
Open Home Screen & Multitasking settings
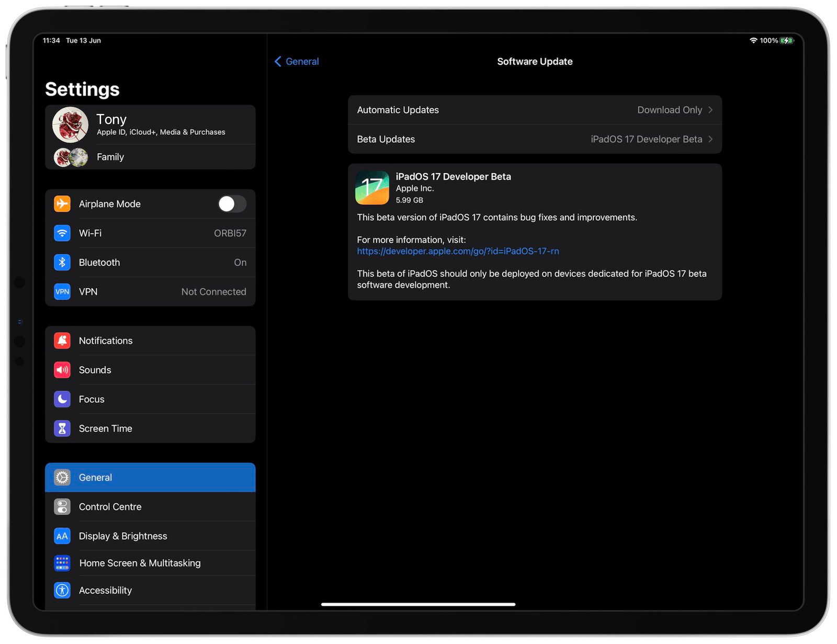[150, 563]
